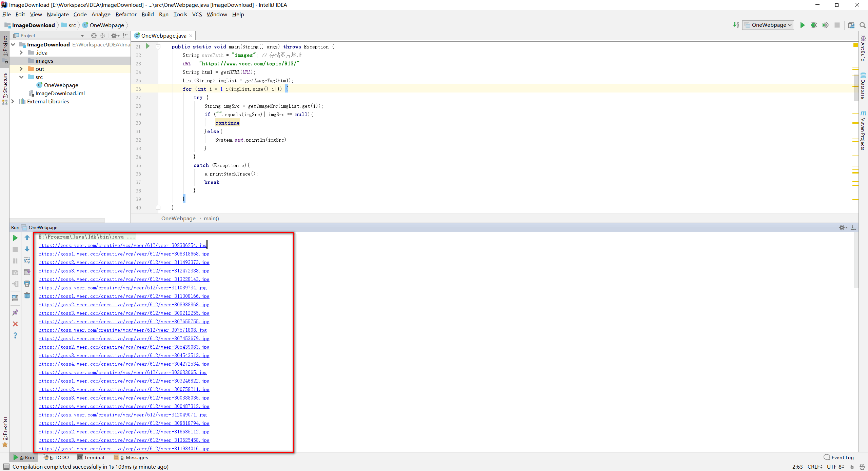Viewport: 868px width, 471px height.
Task: Expand the out folder
Action: click(x=21, y=69)
